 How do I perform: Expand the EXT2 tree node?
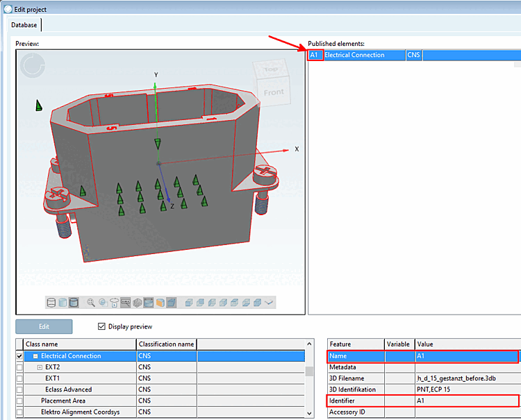[x=40, y=367]
